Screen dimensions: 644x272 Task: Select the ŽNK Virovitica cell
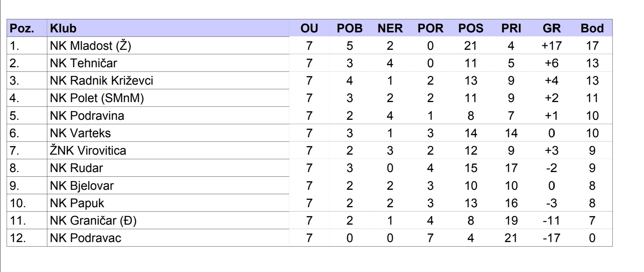(88, 151)
